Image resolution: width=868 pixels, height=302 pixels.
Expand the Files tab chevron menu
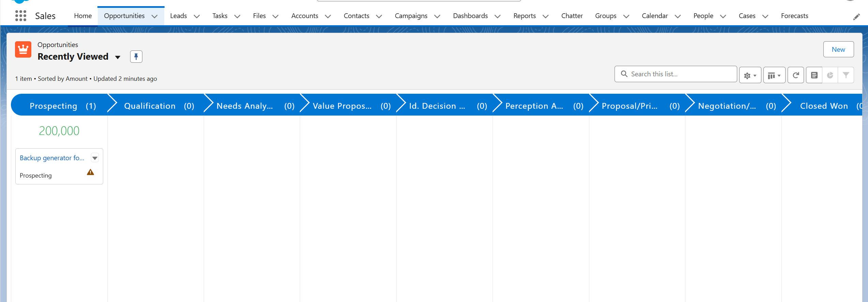pyautogui.click(x=276, y=16)
